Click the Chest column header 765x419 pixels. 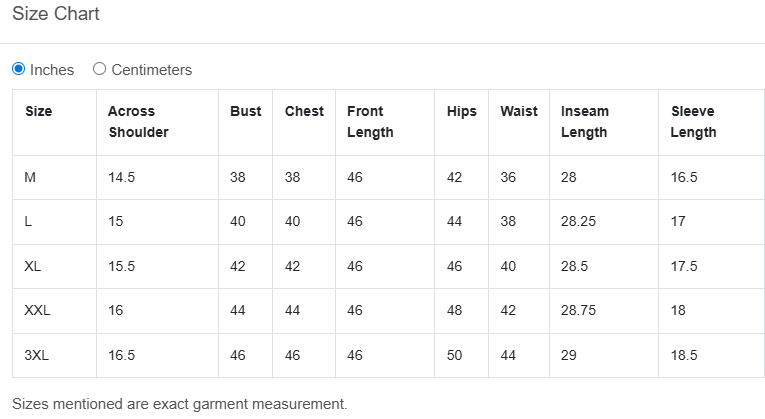point(304,111)
